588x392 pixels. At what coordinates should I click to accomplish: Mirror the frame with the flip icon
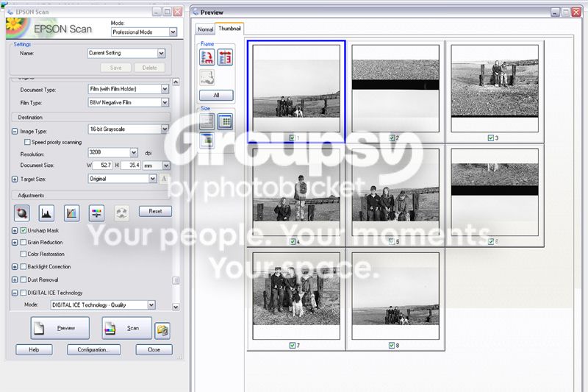click(225, 57)
